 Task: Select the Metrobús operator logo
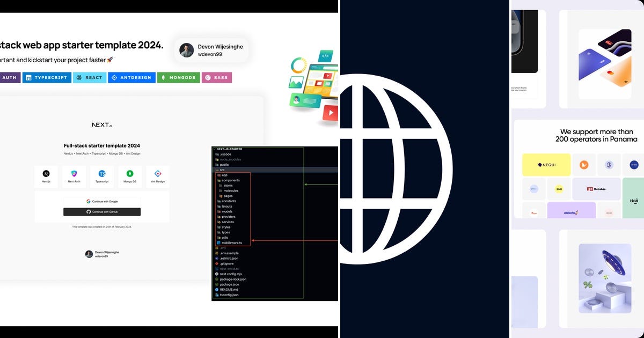[x=596, y=189]
